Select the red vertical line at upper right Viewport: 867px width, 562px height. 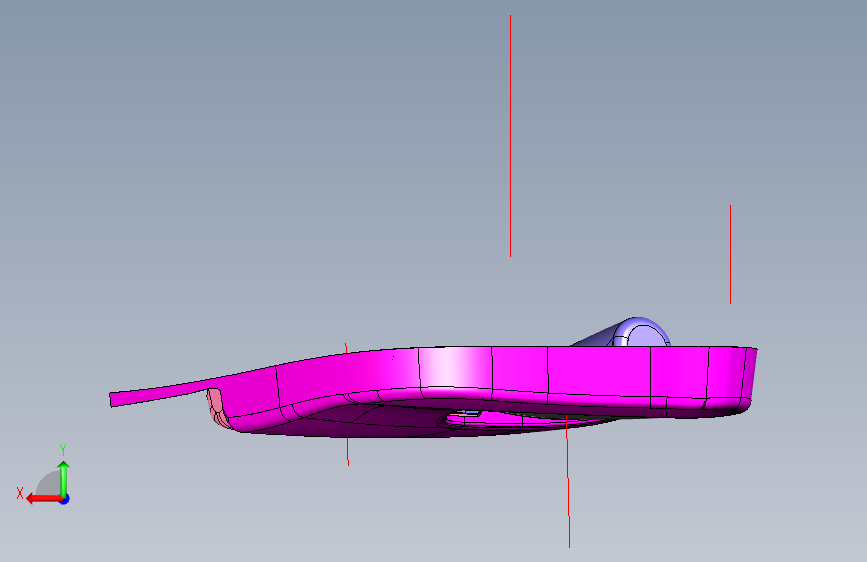point(730,254)
